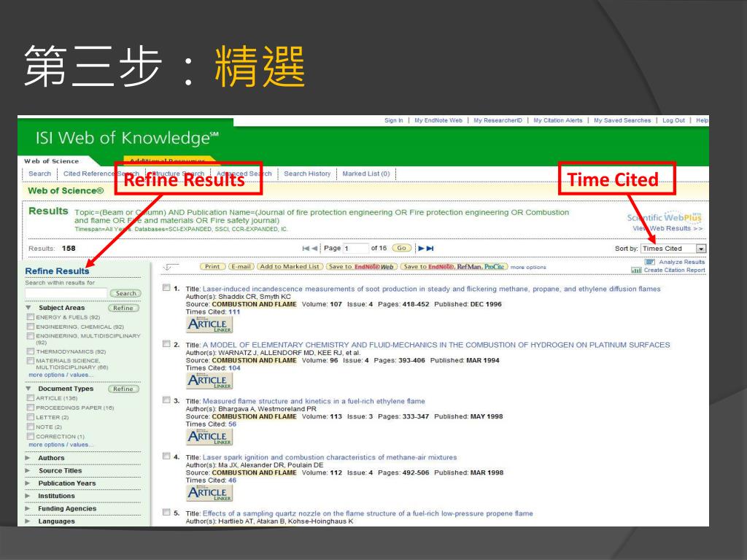Open My Citation Alerts link
The width and height of the screenshot is (747, 560).
[558, 120]
